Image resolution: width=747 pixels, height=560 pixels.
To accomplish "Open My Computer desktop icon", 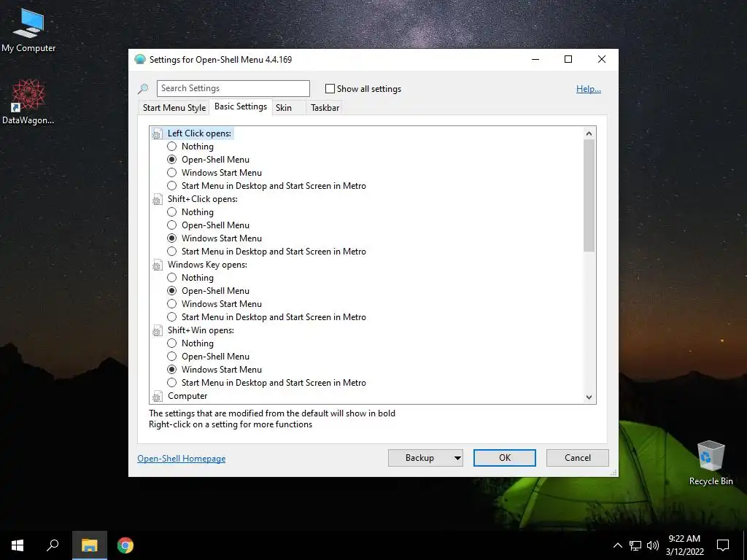I will coord(28,31).
